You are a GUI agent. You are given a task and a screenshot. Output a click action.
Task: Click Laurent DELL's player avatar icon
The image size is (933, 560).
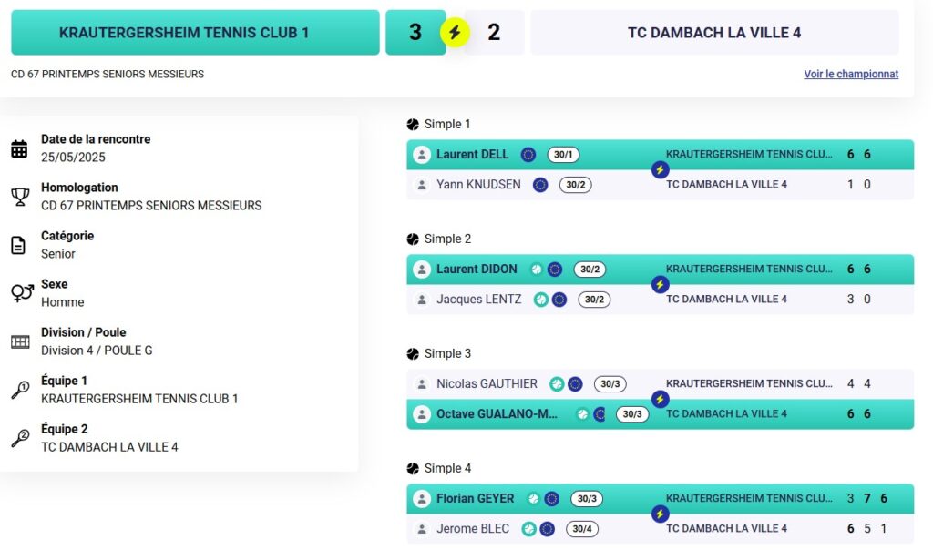422,155
